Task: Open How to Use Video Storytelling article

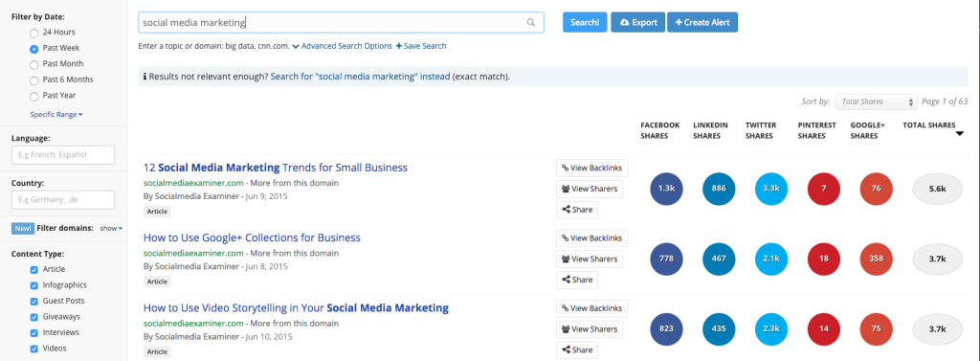Action: pos(297,307)
